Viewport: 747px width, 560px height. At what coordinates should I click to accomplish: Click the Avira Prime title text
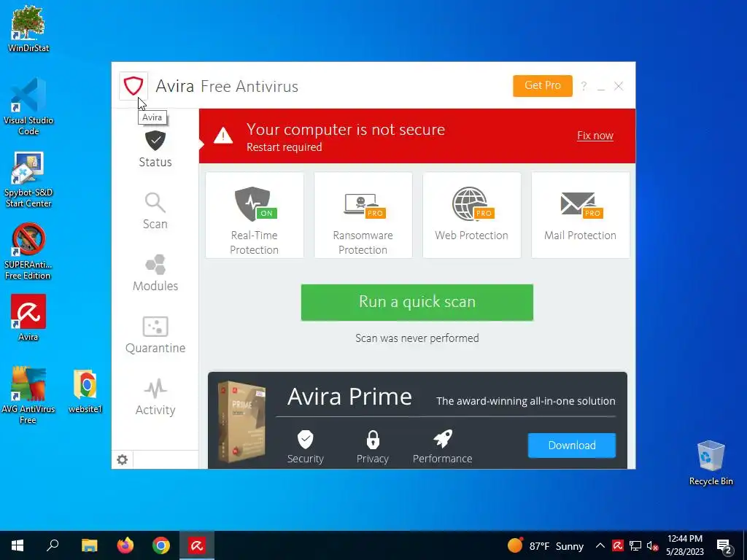[349, 396]
